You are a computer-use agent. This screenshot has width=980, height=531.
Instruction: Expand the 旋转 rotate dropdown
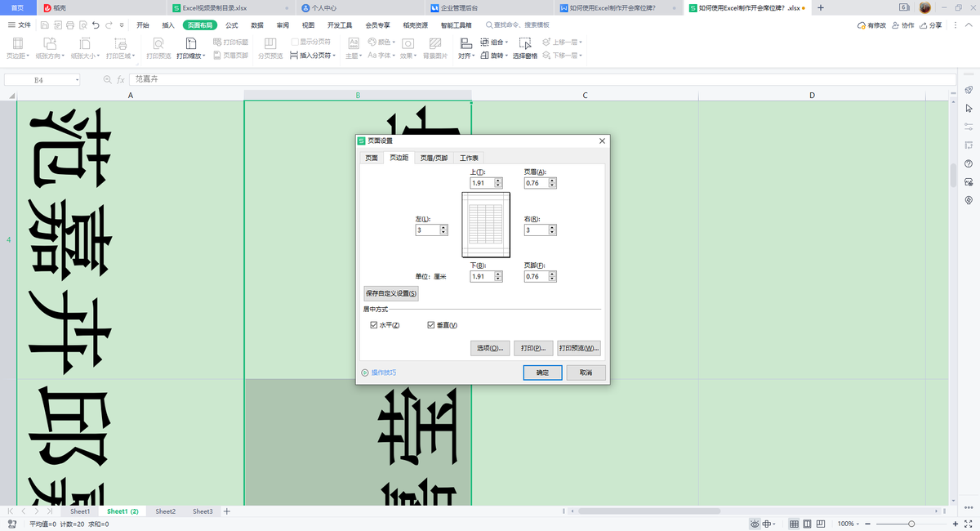(x=507, y=56)
